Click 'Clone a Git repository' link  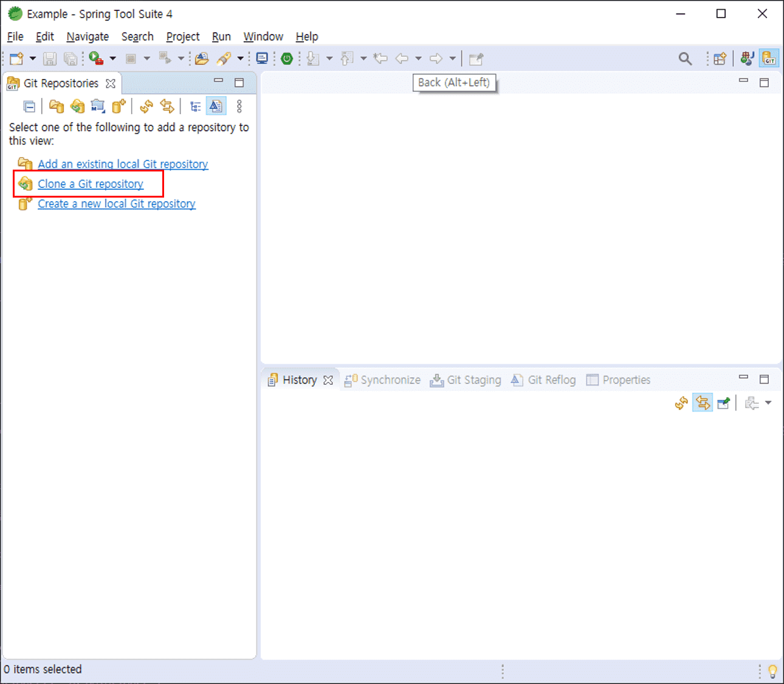tap(91, 184)
